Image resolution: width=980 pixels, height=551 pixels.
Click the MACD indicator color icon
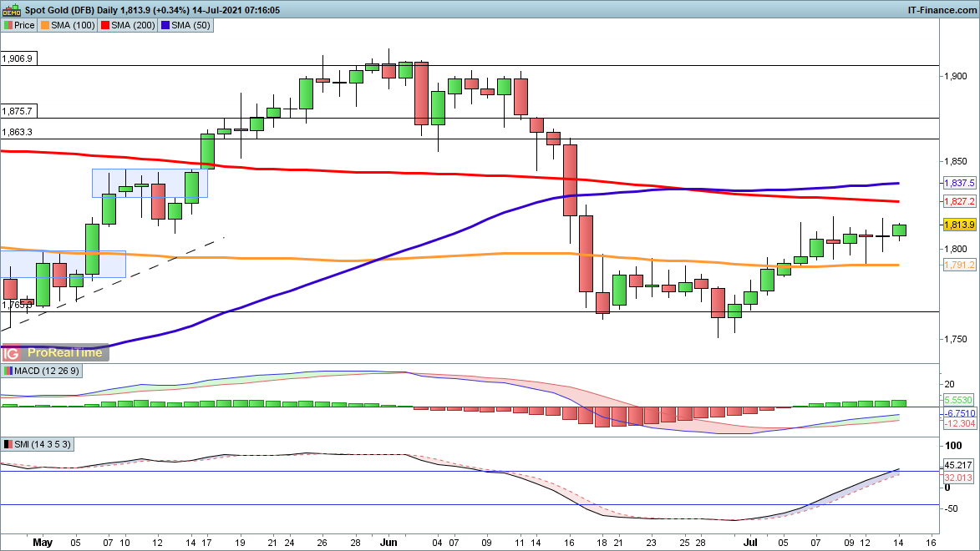point(8,370)
